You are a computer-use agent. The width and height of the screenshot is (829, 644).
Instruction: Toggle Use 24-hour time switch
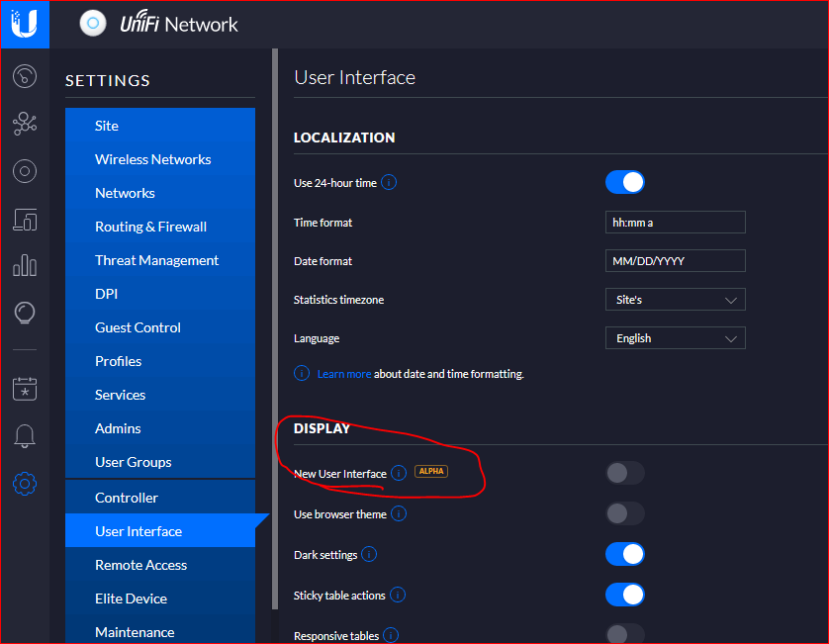click(625, 182)
